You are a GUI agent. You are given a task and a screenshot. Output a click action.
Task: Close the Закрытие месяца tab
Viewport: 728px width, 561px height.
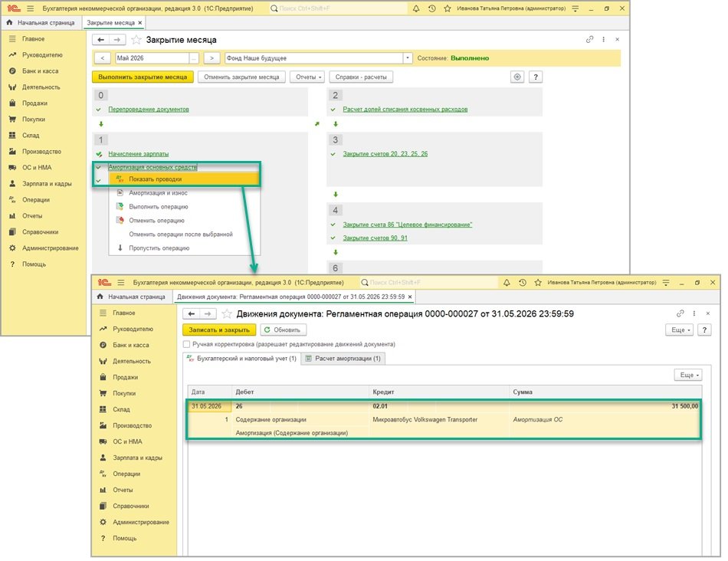pyautogui.click(x=139, y=22)
